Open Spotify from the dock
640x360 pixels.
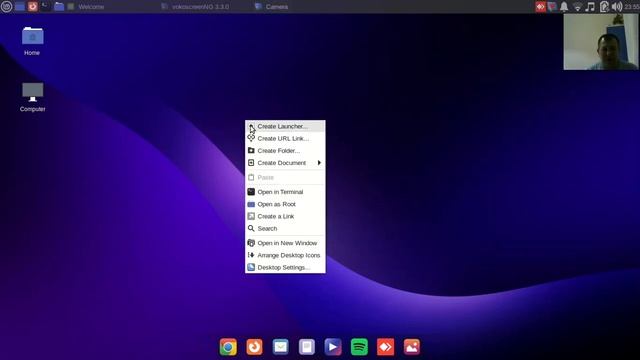(359, 347)
